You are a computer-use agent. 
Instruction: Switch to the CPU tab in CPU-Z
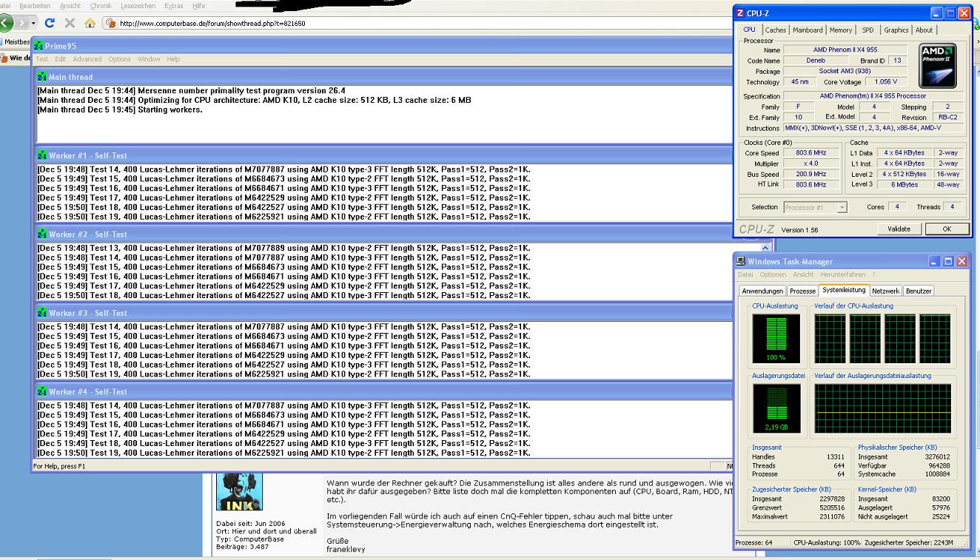pos(749,30)
